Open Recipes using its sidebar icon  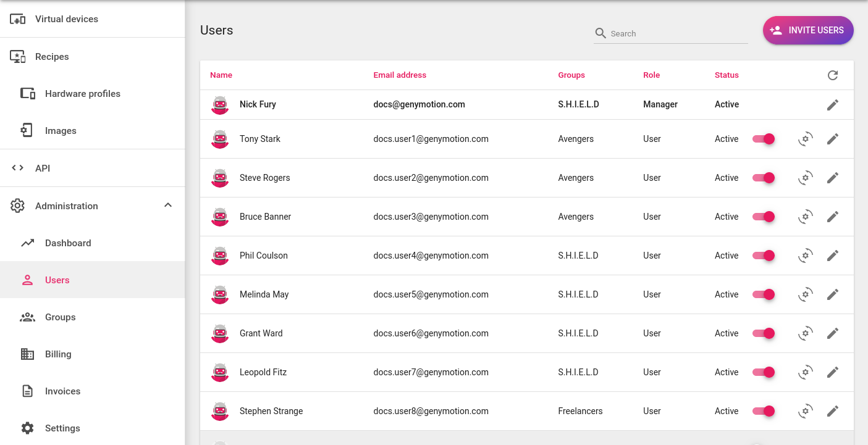18,56
